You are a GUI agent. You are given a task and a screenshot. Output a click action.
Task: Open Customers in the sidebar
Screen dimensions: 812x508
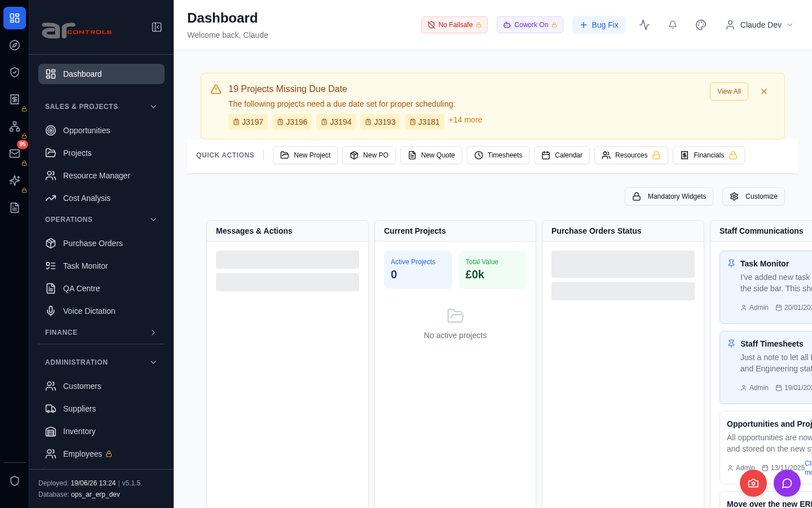(101, 386)
